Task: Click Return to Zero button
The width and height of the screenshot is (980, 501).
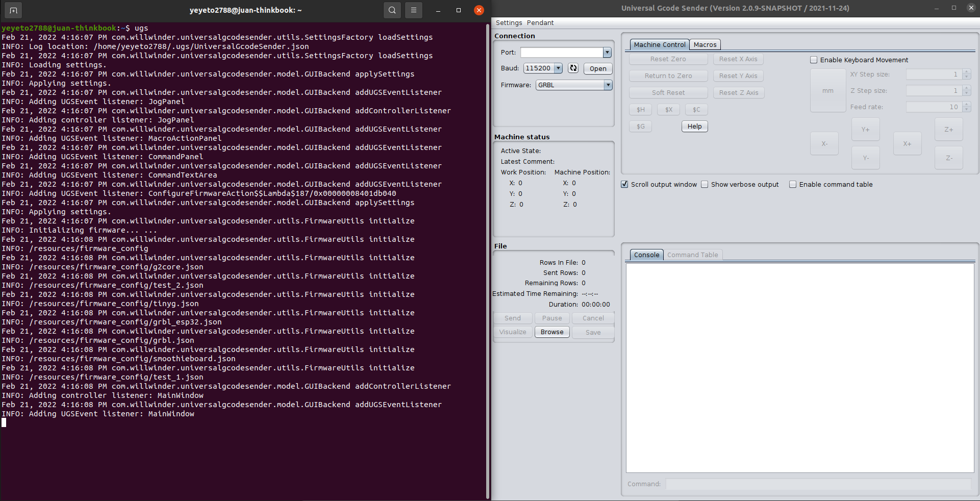Action: 668,76
